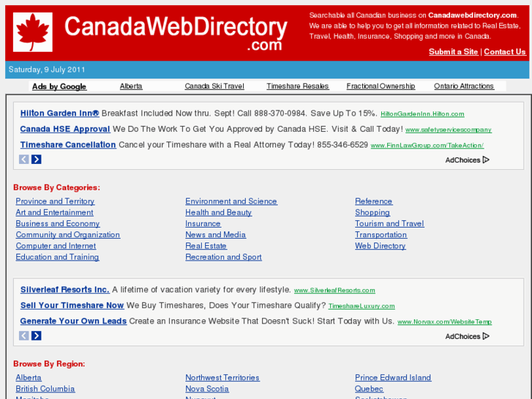Browse Business and Economy category

(58, 224)
